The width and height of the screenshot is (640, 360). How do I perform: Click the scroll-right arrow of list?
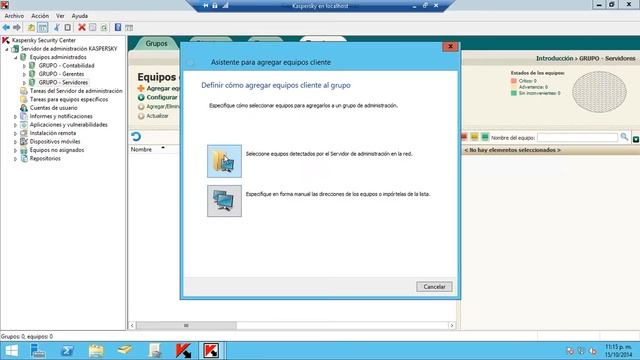coord(452,325)
